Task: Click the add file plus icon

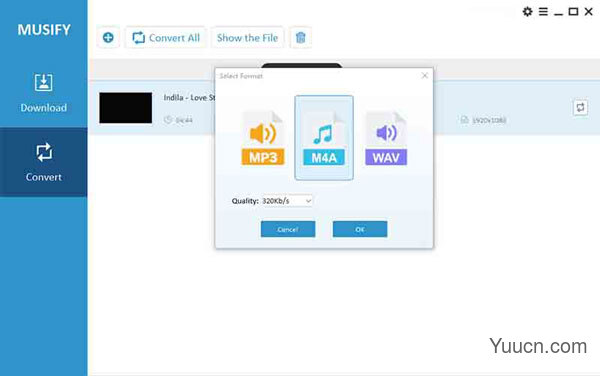Action: (108, 37)
